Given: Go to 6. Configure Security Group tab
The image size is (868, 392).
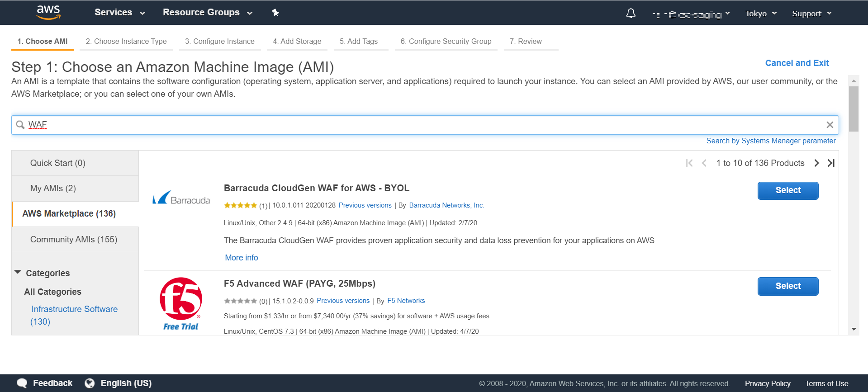Looking at the screenshot, I should click(x=446, y=42).
